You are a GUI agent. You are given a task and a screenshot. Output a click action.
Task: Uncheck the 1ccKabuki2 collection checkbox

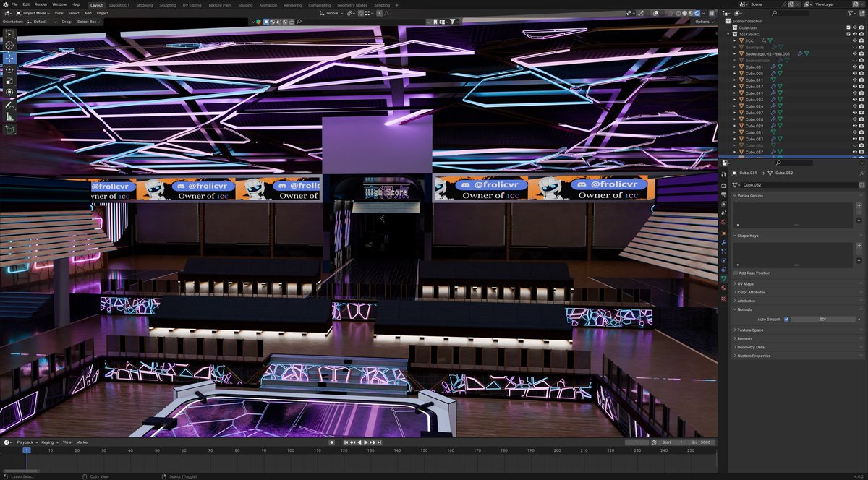click(x=848, y=34)
